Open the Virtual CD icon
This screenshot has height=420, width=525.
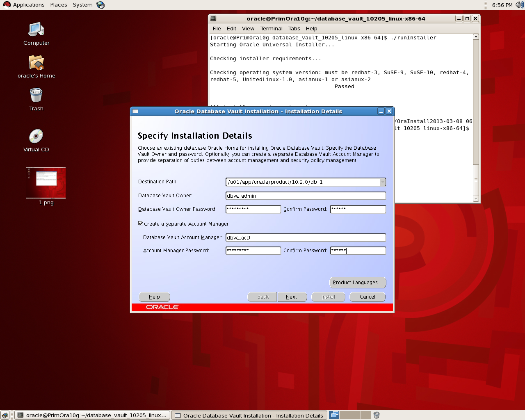coord(36,137)
